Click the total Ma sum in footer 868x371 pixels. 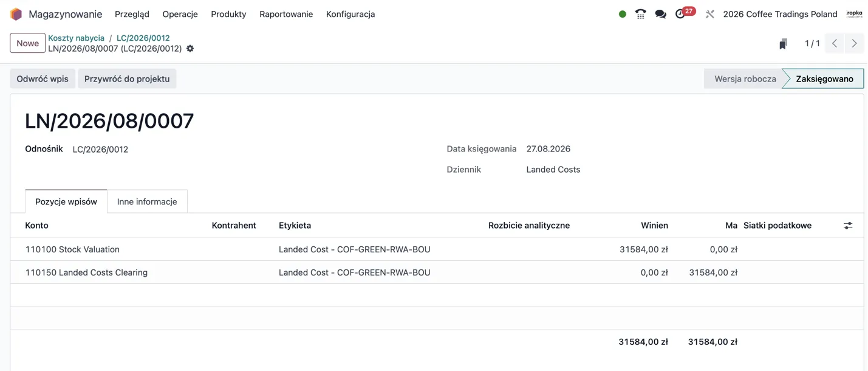point(713,342)
